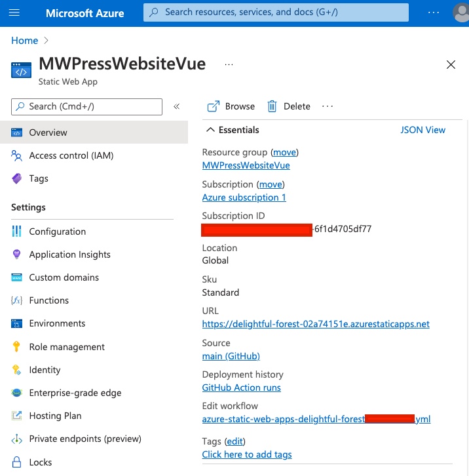The image size is (469, 476).
Task: Select Overview in the sidebar
Action: tap(94, 132)
